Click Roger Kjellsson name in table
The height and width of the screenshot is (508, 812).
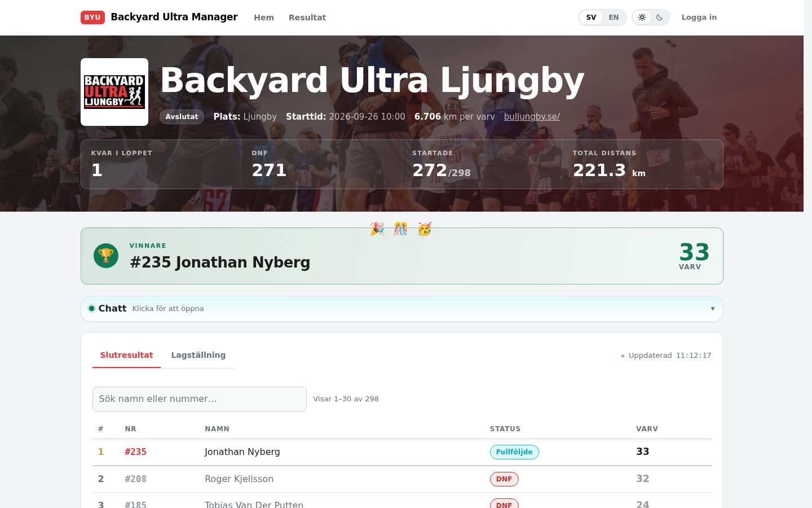pos(239,479)
